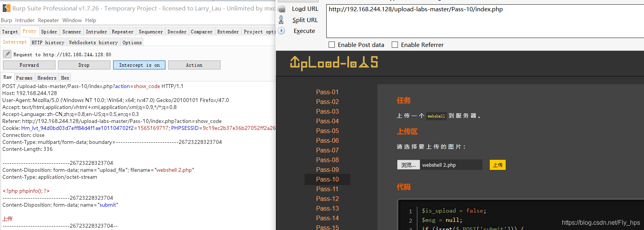Switch to the Spider tab

coord(49,32)
